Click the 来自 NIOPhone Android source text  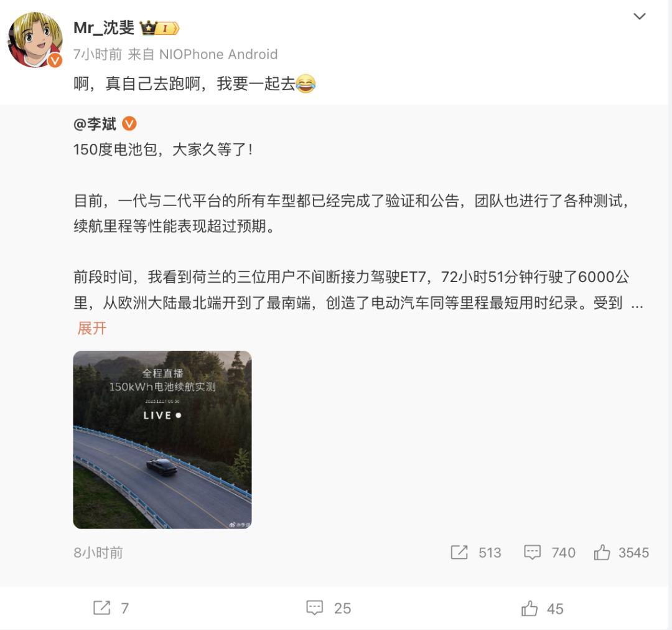pyautogui.click(x=203, y=54)
